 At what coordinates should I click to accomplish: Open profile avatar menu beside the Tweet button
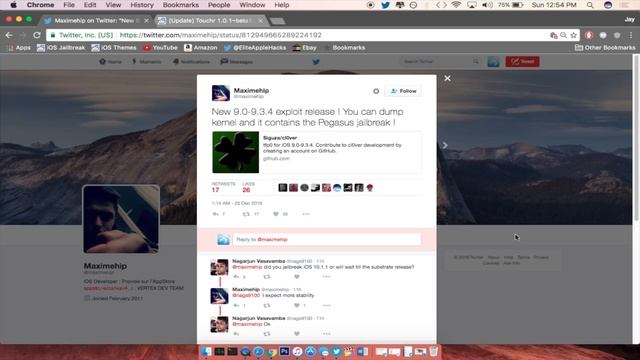[493, 62]
